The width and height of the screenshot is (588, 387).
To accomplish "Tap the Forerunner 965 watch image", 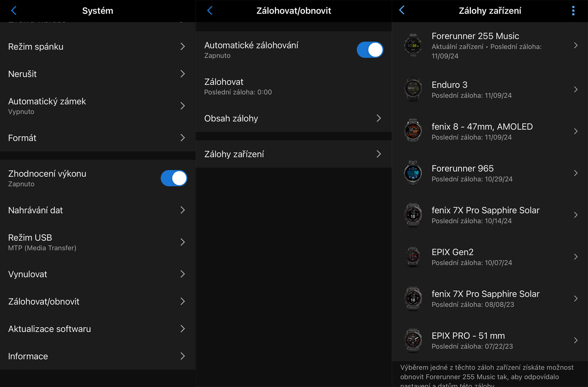I will (x=413, y=173).
